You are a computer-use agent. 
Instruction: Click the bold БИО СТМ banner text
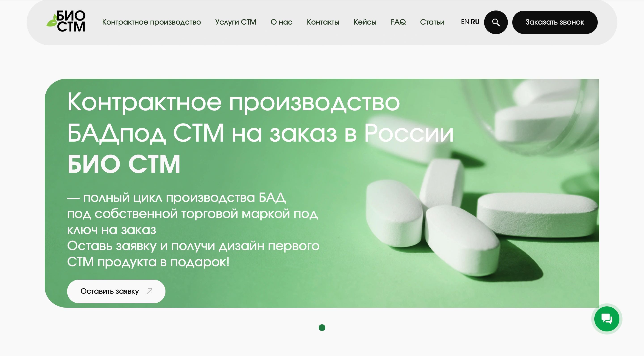point(124,164)
